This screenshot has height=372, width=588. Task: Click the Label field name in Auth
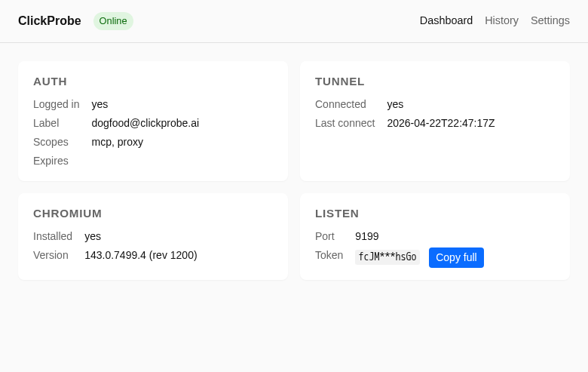(x=46, y=123)
